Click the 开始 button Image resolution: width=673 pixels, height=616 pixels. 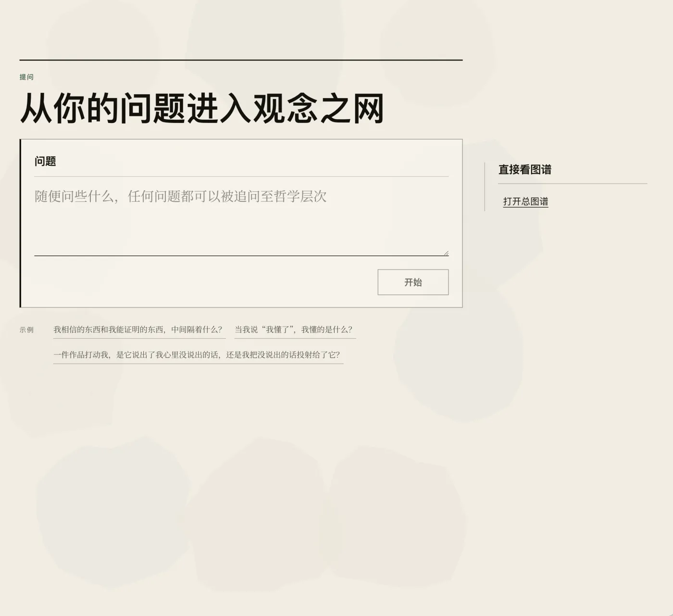pyautogui.click(x=413, y=282)
